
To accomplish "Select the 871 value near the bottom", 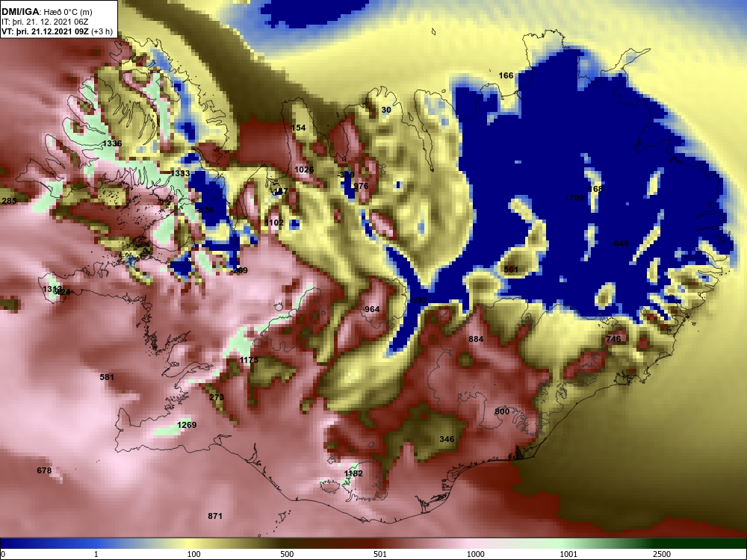I will click(x=215, y=516).
